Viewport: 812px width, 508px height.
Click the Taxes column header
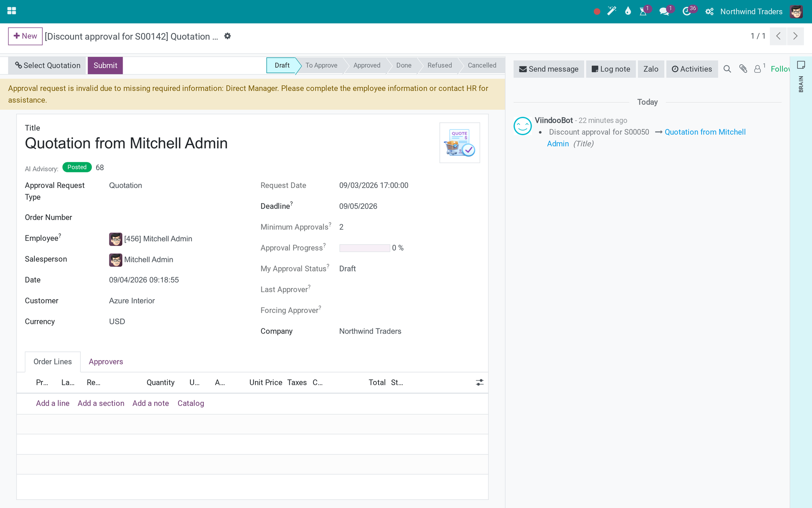297,382
